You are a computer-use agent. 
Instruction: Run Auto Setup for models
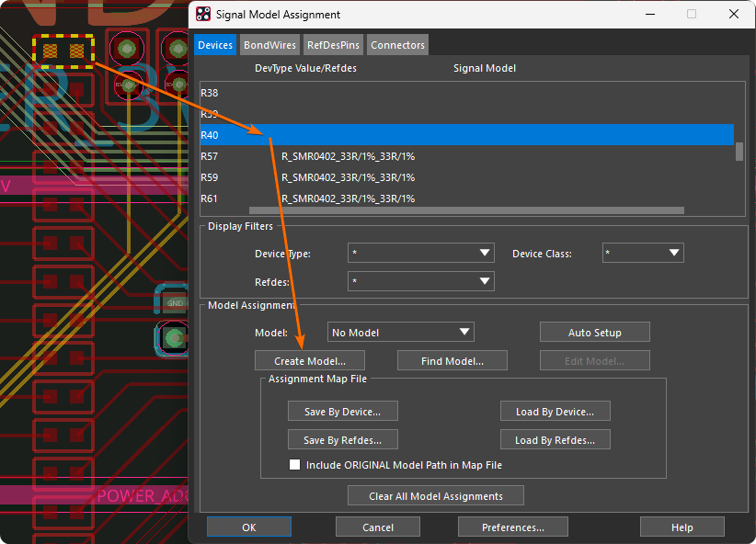click(594, 333)
